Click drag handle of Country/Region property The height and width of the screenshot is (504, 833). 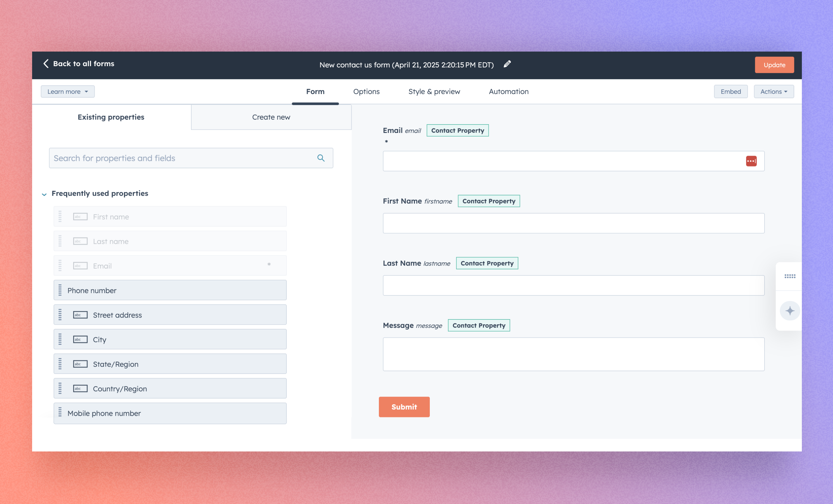tap(60, 389)
